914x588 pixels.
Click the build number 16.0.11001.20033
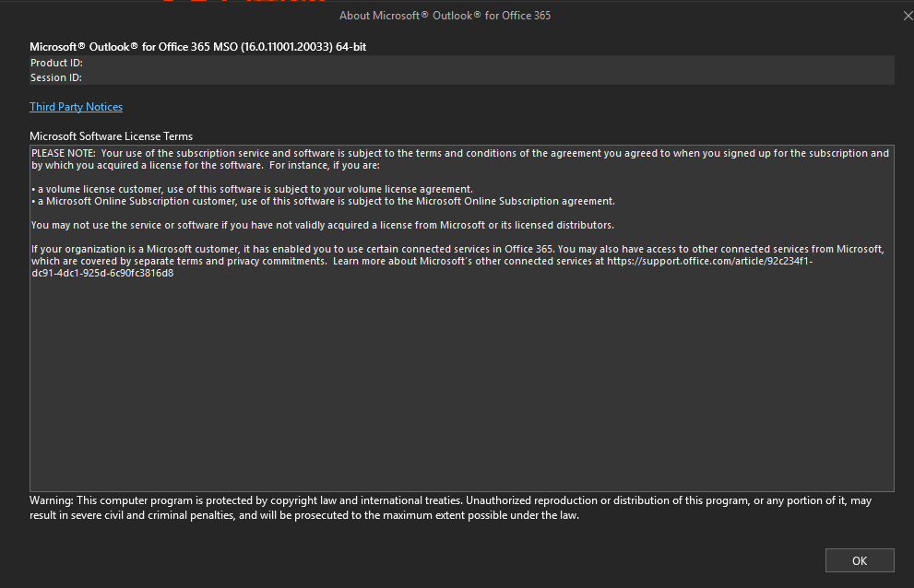287,47
